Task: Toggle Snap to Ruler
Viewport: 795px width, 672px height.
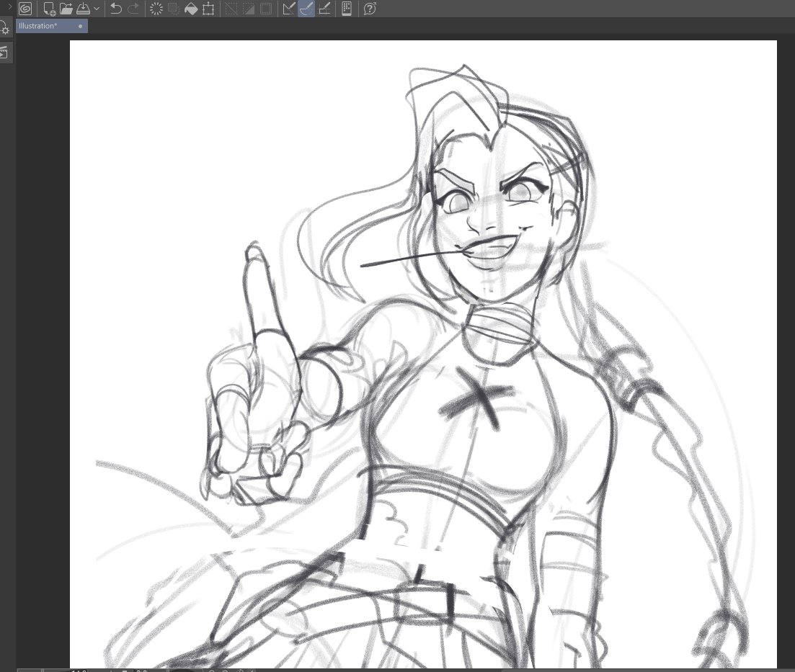Action: pos(289,9)
